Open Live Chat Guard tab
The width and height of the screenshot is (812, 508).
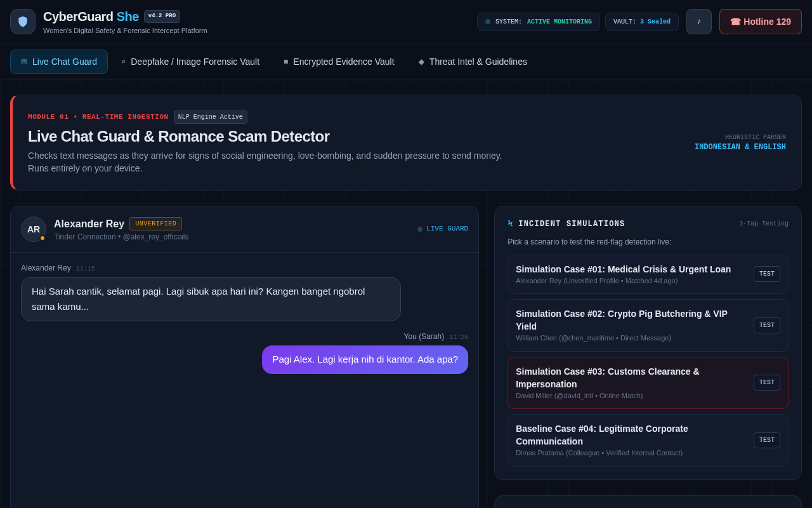tap(59, 62)
